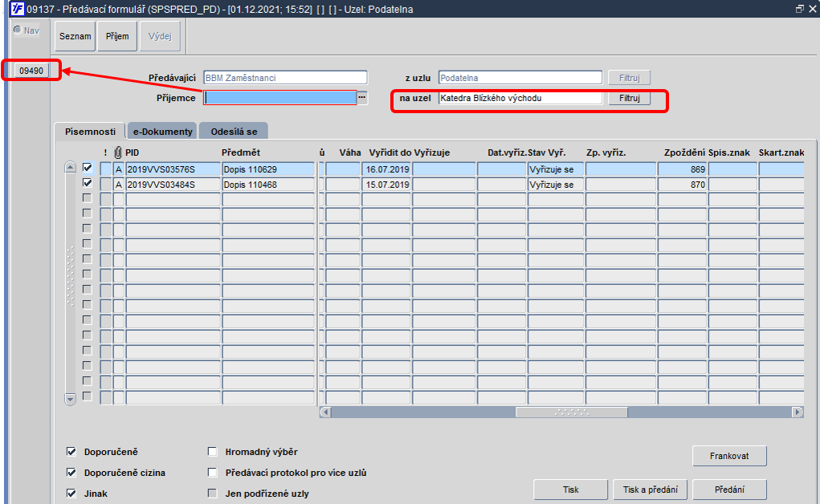This screenshot has width=820, height=504.
Task: Enable Hromadný výběr checkbox
Action: 212,452
